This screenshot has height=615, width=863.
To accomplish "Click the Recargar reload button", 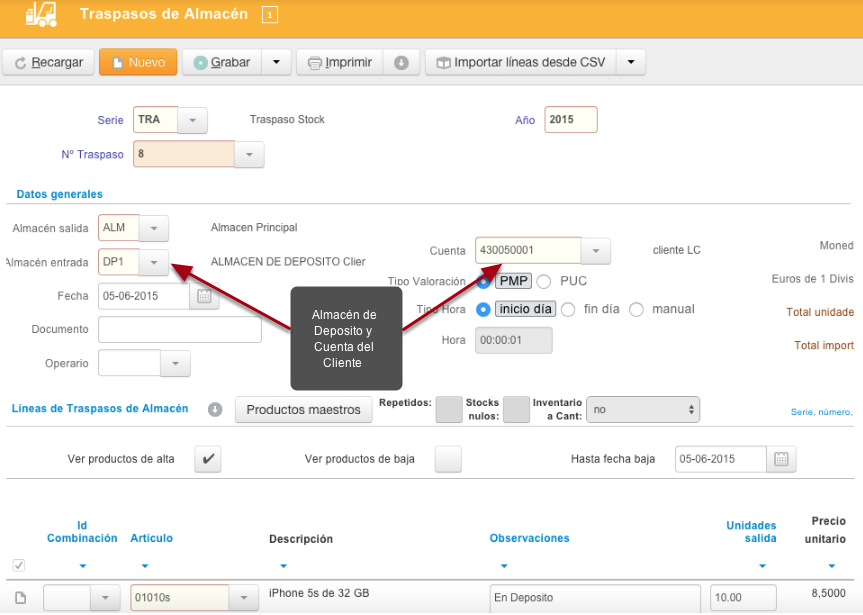I will (x=48, y=62).
